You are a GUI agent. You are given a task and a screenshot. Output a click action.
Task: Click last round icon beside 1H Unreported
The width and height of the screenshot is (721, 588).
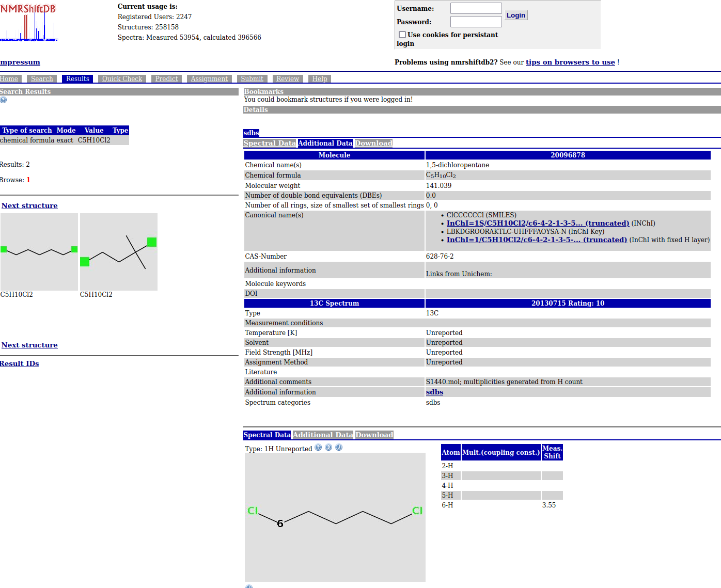pos(339,448)
